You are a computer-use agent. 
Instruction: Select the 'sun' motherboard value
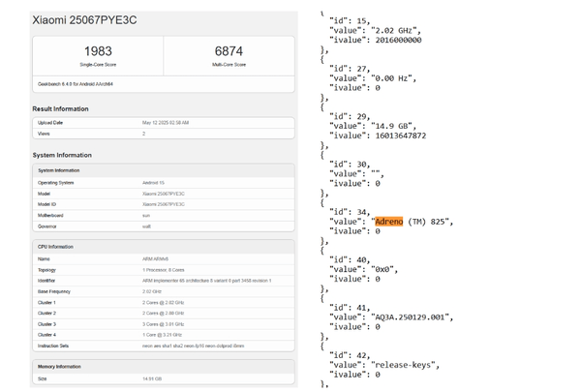146,215
